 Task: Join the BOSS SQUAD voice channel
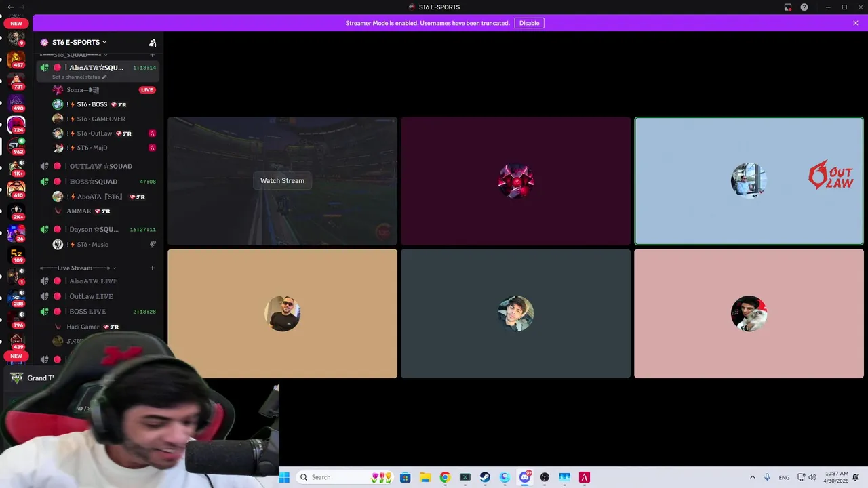[x=99, y=182]
